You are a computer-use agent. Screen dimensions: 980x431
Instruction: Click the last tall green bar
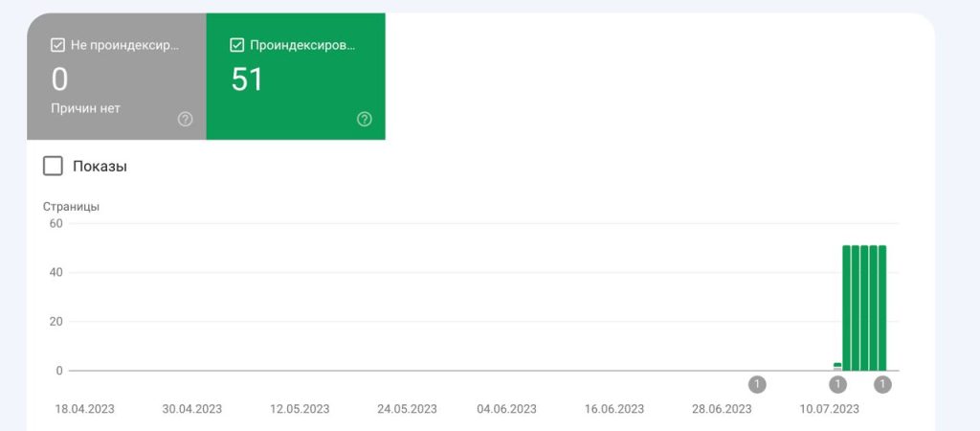click(x=881, y=307)
